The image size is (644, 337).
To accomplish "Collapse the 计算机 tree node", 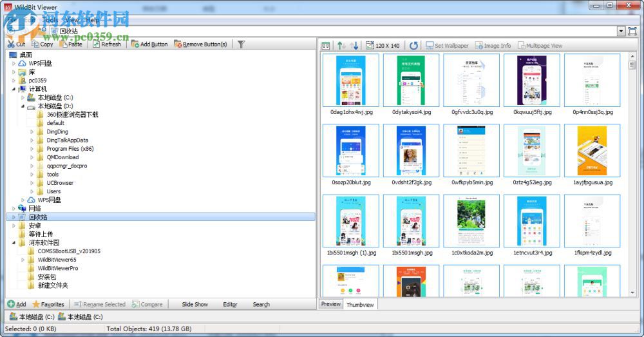I will click(14, 89).
